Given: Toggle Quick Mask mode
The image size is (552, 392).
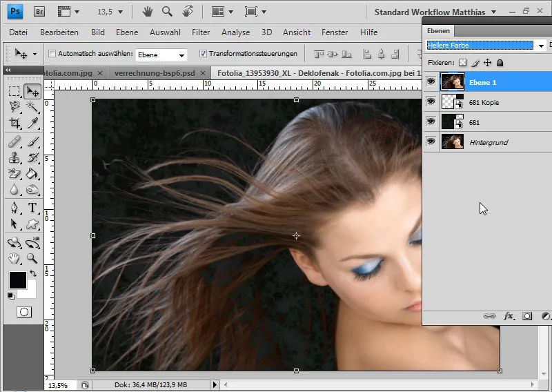Looking at the screenshot, I should click(x=24, y=312).
